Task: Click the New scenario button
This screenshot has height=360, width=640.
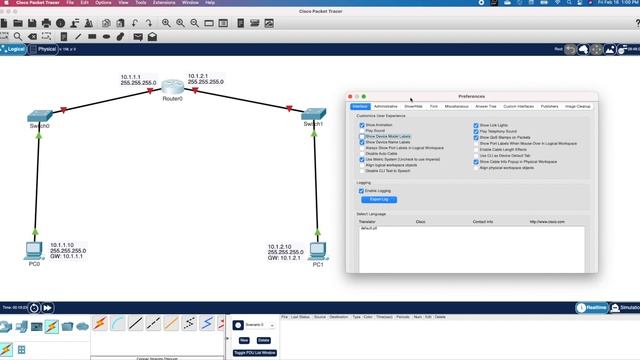Action: click(244, 340)
